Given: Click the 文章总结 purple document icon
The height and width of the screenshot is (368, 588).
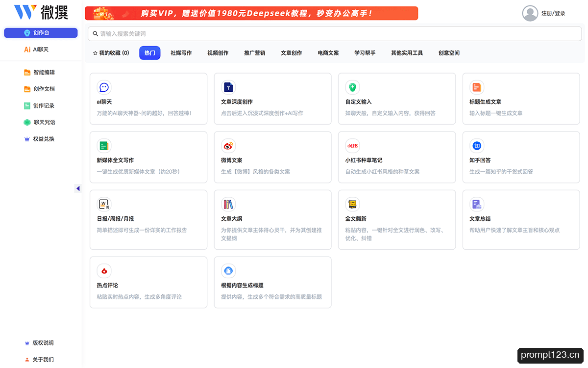Looking at the screenshot, I should click(477, 204).
